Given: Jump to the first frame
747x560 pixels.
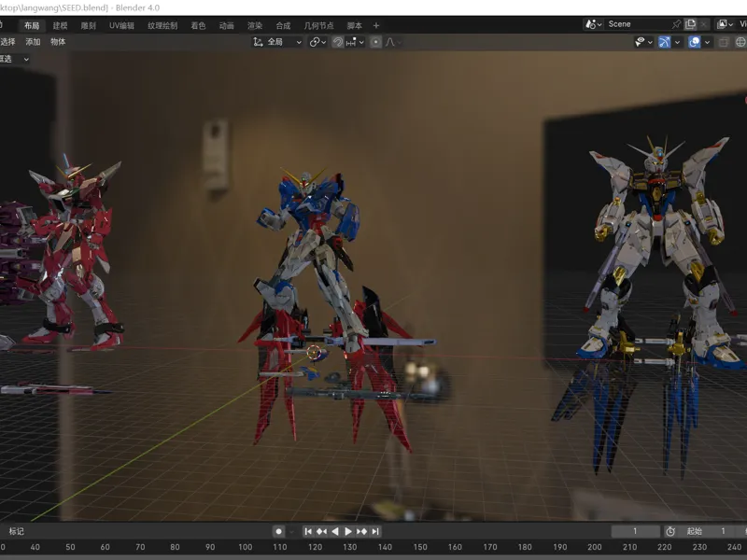Looking at the screenshot, I should point(308,531).
